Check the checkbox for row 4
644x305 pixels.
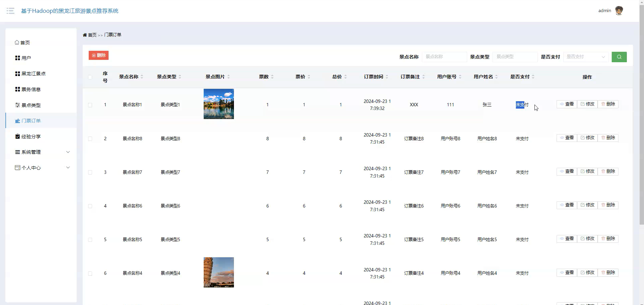pos(90,206)
